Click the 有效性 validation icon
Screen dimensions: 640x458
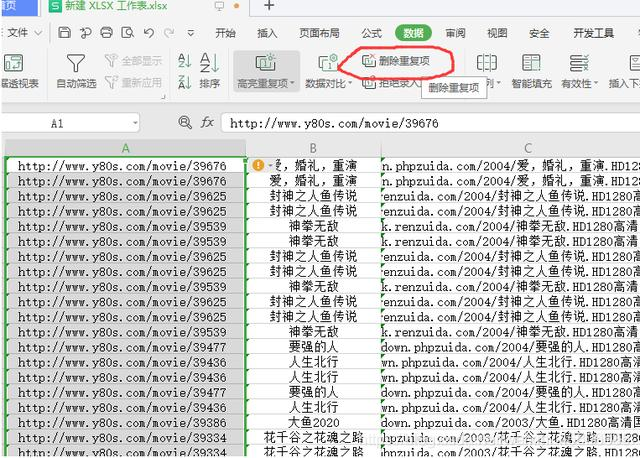pyautogui.click(x=579, y=63)
